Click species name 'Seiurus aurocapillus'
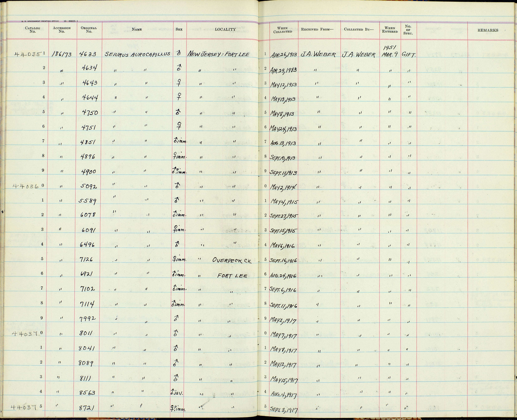The image size is (517, 420). (x=137, y=54)
